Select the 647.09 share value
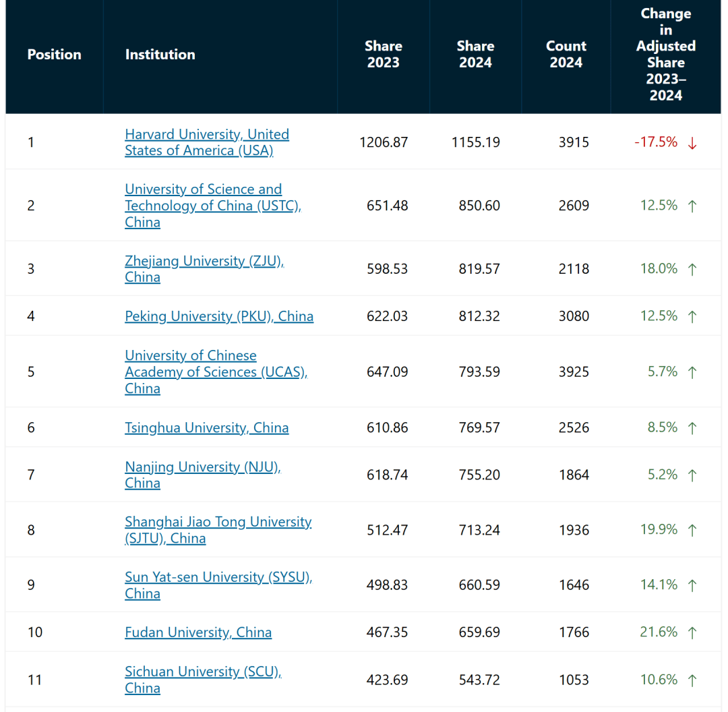Screen dimensions: 728x712 click(387, 372)
